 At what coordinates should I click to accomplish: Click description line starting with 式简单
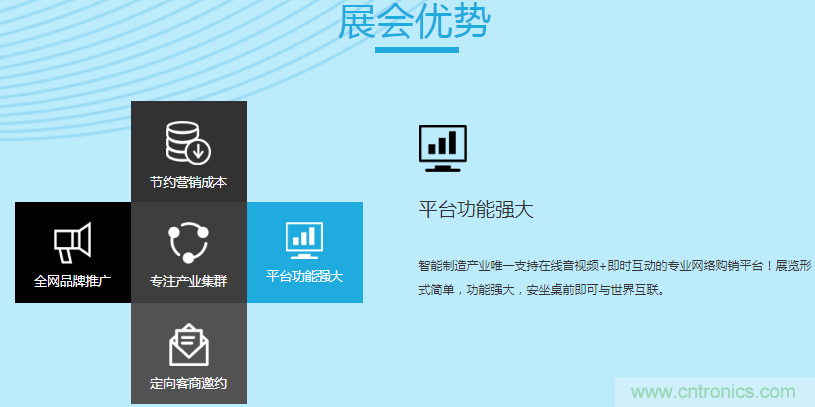(540, 291)
